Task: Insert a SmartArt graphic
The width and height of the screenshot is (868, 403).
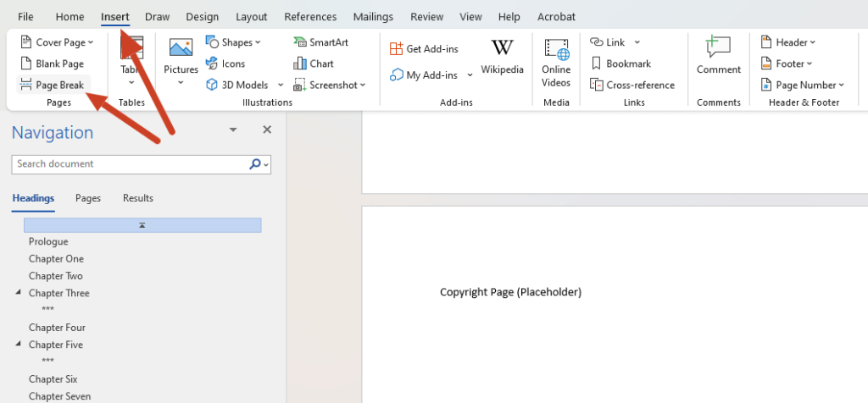Action: (x=320, y=42)
